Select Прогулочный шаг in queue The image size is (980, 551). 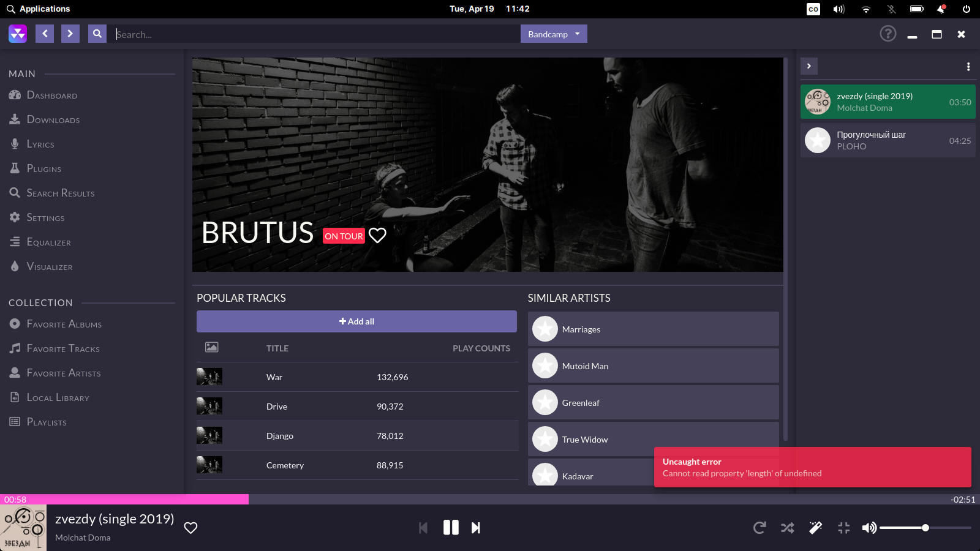(x=888, y=140)
